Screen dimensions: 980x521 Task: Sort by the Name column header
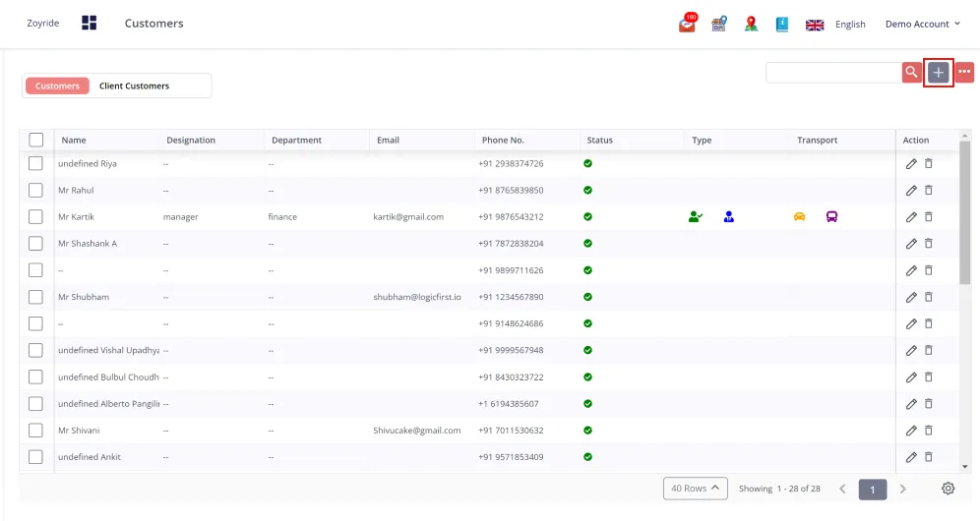74,140
